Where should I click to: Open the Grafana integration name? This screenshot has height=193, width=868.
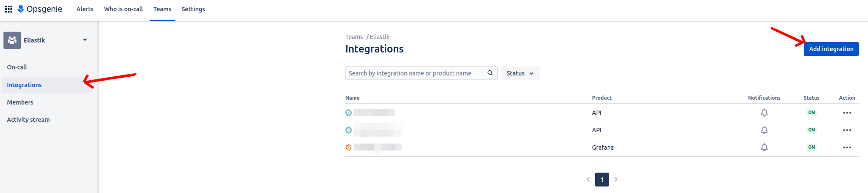click(378, 147)
